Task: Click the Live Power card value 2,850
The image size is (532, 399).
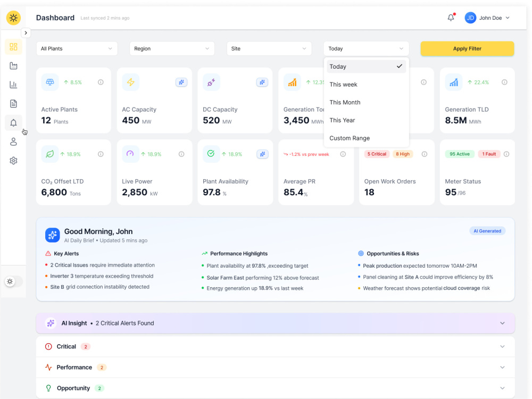Action: point(135,193)
